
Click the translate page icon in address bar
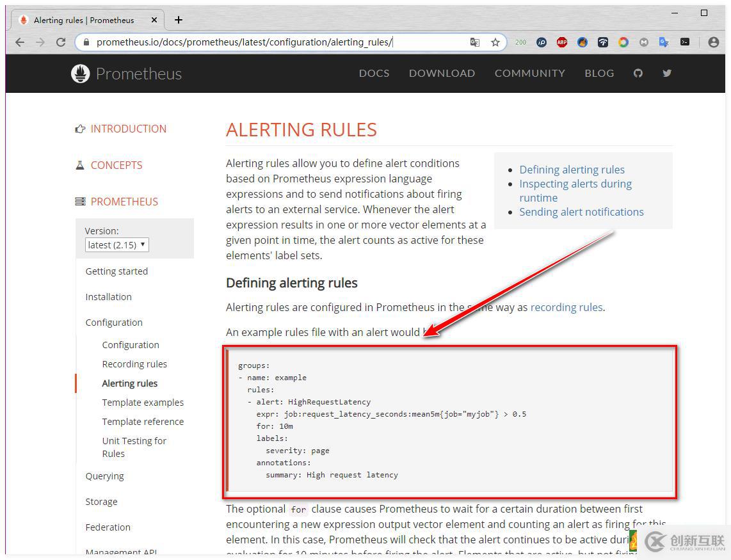click(474, 42)
